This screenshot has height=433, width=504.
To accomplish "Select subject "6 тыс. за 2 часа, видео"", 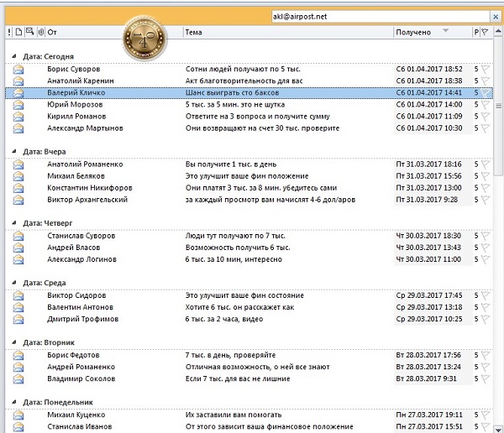I will pyautogui.click(x=224, y=319).
